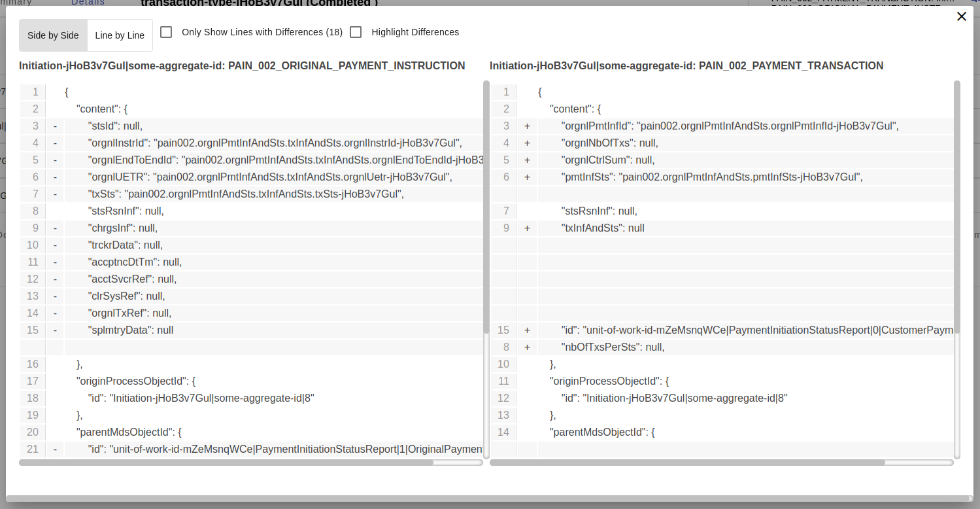The width and height of the screenshot is (980, 509).
Task: Toggle the Highlight Differences checkbox
Action: pyautogui.click(x=356, y=32)
